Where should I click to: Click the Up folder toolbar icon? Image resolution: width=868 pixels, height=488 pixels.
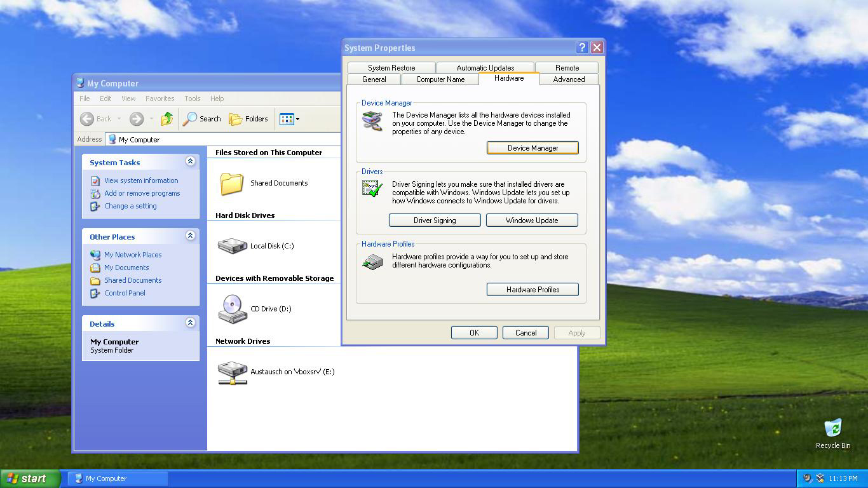pos(167,119)
